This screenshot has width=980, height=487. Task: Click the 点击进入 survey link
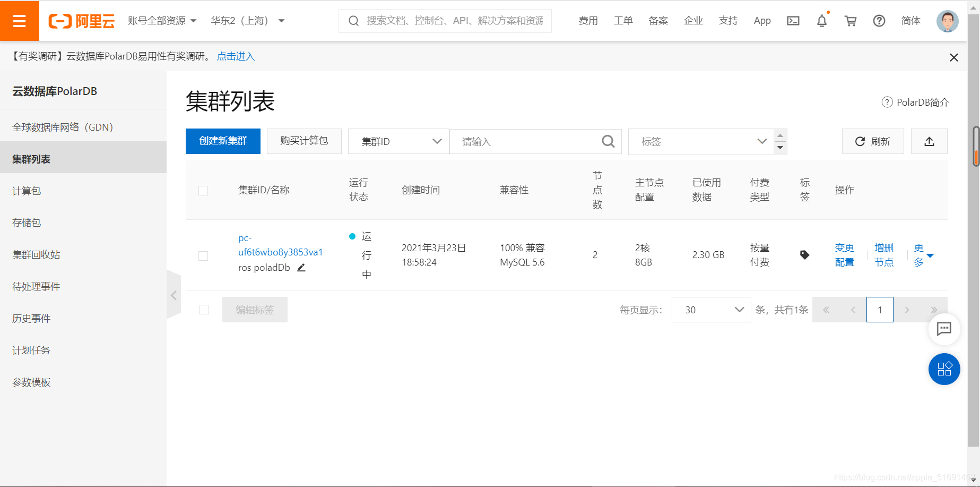[x=236, y=56]
